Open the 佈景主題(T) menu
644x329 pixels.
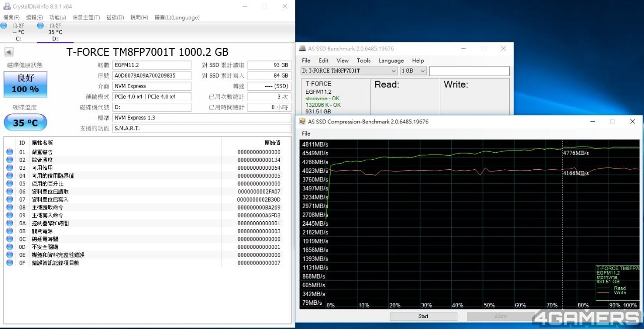tap(86, 17)
